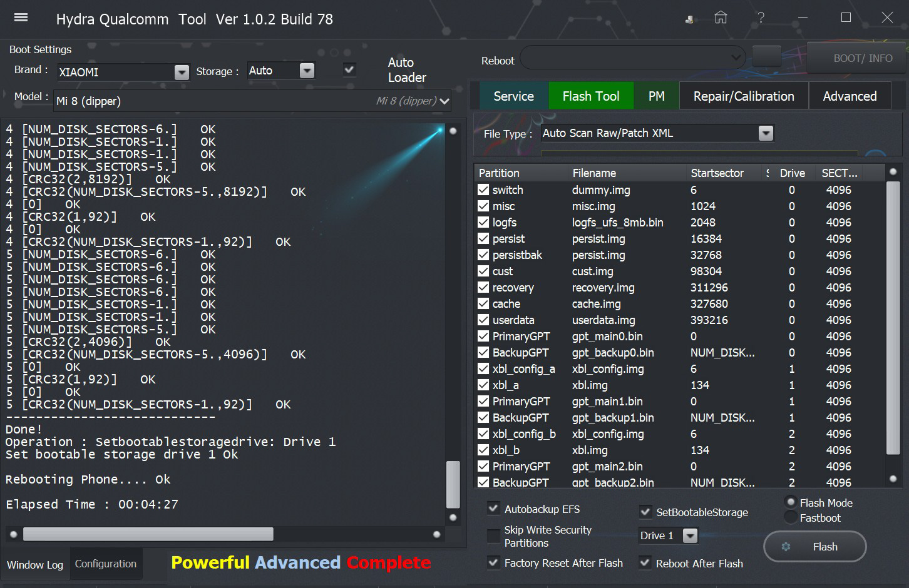Click the log horizontal scrollbar thumb

[x=148, y=534]
